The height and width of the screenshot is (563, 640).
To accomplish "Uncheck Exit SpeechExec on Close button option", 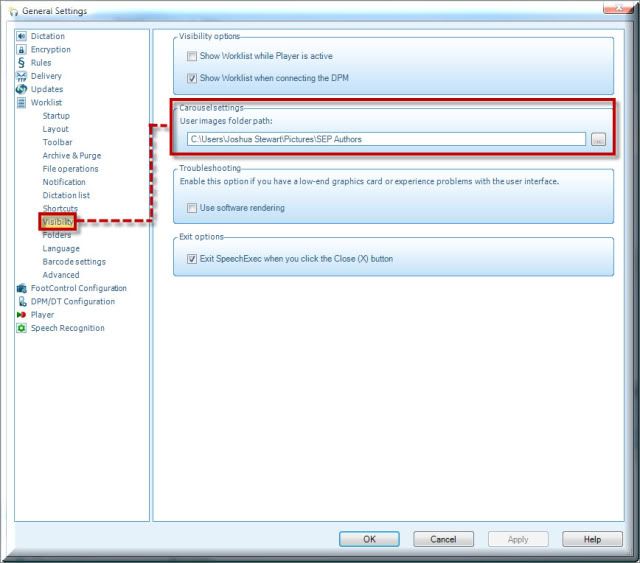I will [192, 259].
